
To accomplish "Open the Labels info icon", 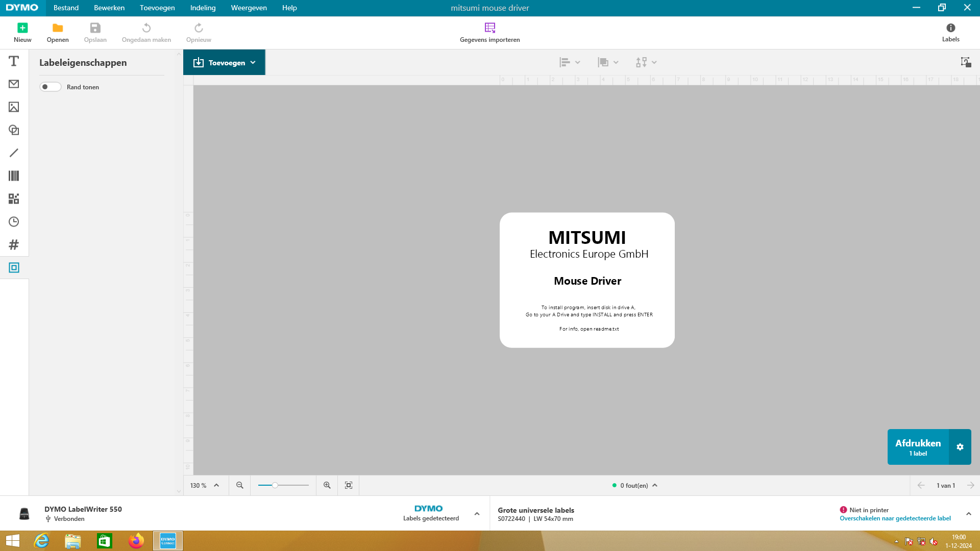I will point(950,28).
